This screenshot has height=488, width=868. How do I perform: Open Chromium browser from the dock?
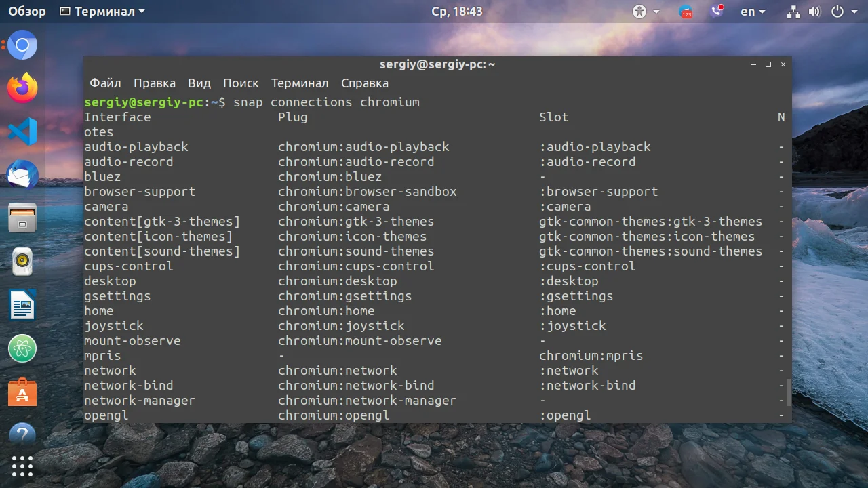click(22, 45)
